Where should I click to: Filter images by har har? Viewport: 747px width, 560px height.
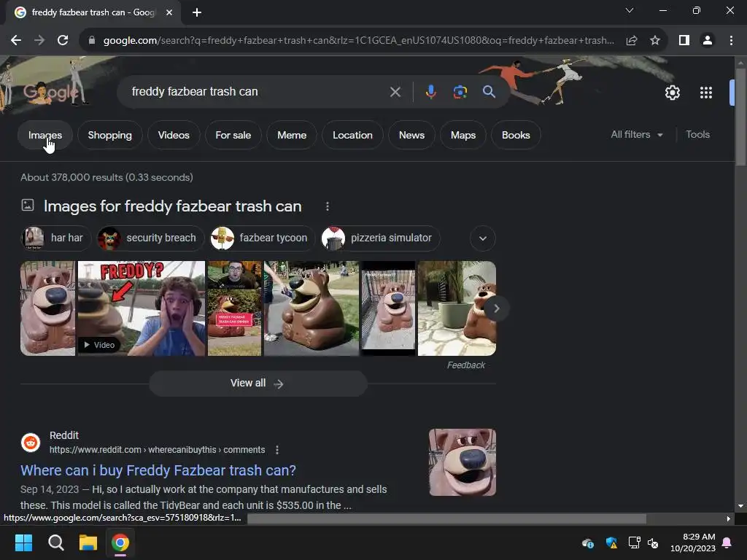pos(55,238)
